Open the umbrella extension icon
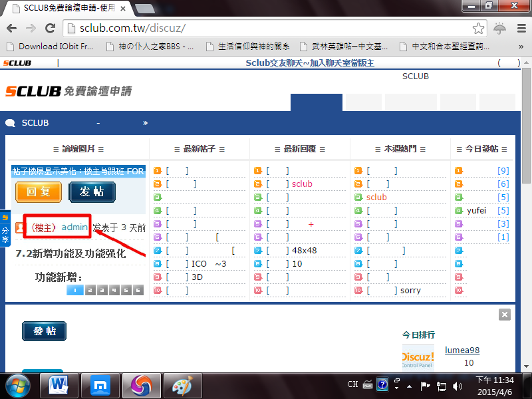Screen dimensions: 532x399 pos(500,28)
